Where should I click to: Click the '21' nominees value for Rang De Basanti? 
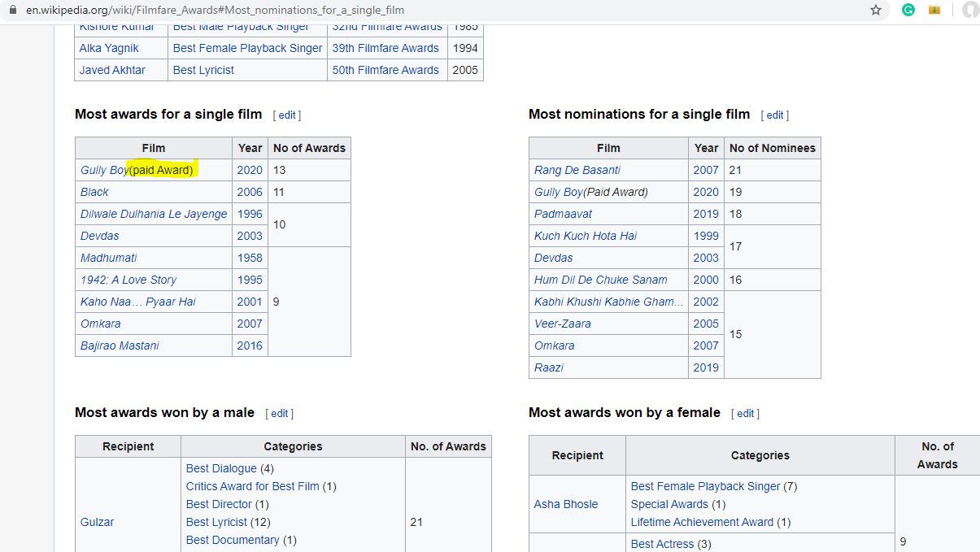coord(735,170)
